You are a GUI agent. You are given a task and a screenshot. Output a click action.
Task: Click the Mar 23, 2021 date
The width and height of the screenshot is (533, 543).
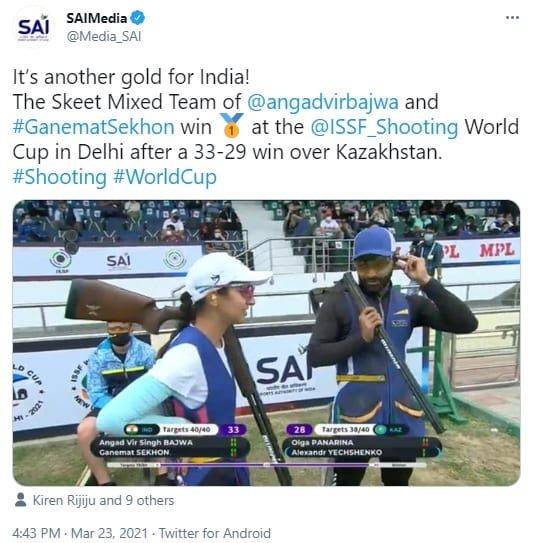(109, 533)
